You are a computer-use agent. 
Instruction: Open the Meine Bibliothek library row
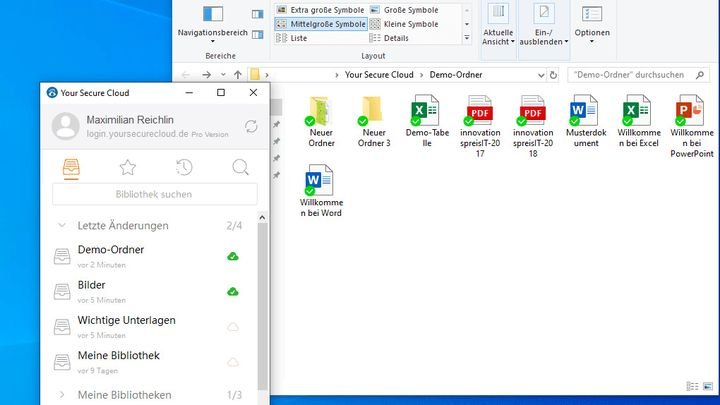tap(149, 362)
